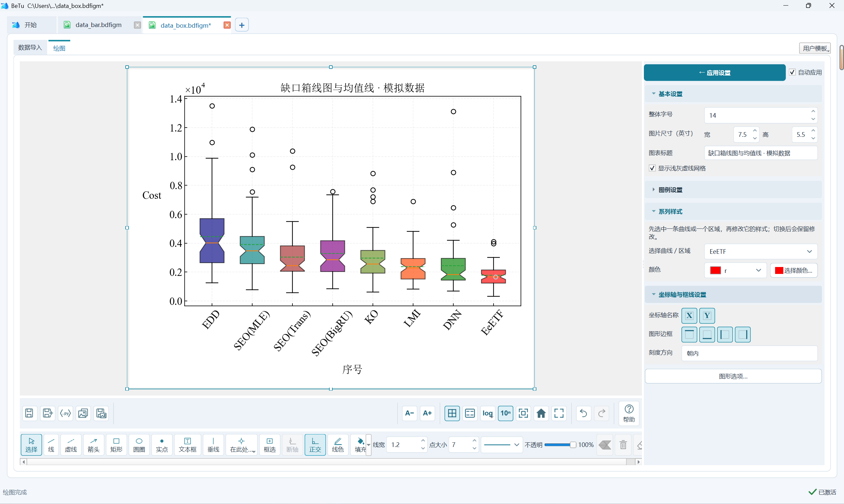This screenshot has width=844, height=504.
Task: Add a new tab with plus button
Action: point(241,25)
